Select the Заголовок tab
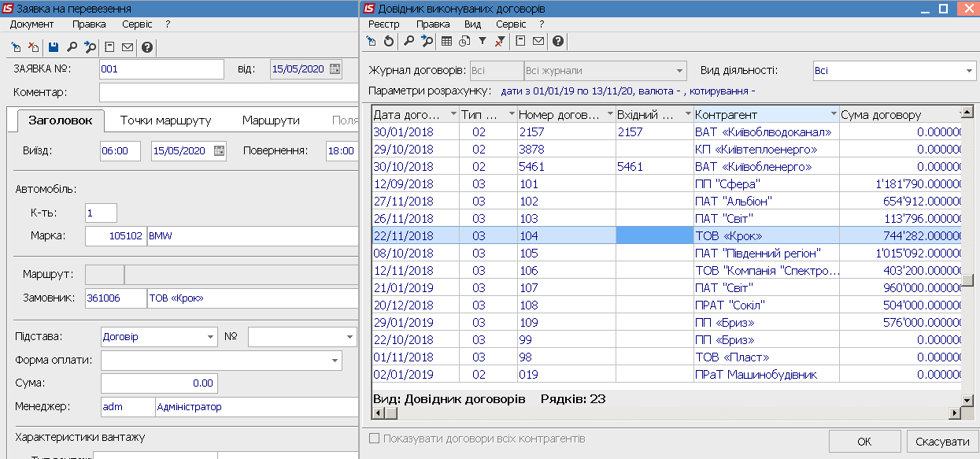Image resolution: width=980 pixels, height=459 pixels. (61, 120)
